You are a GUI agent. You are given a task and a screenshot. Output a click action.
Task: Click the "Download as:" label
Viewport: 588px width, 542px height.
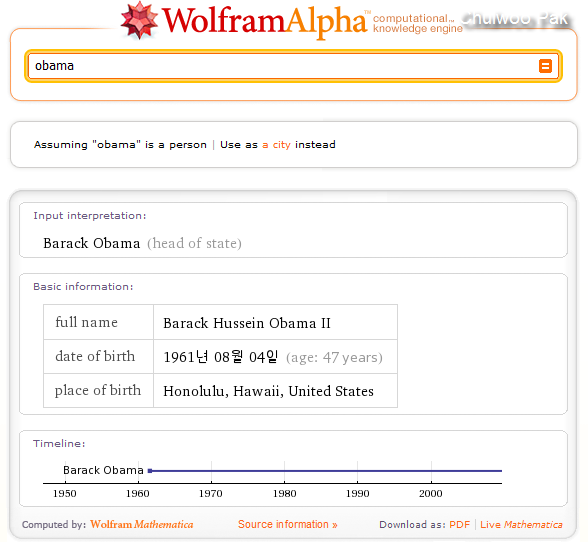click(412, 524)
